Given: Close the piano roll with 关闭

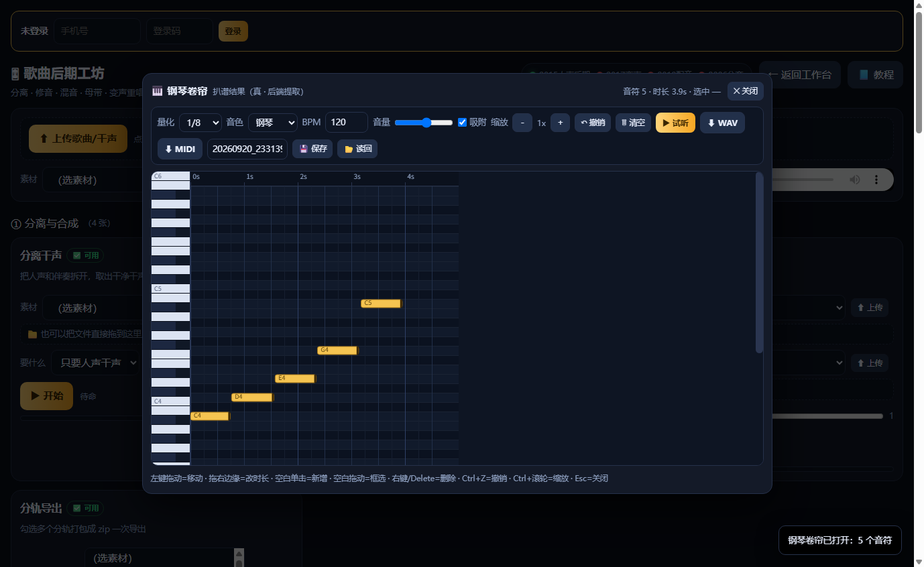Looking at the screenshot, I should pos(745,91).
